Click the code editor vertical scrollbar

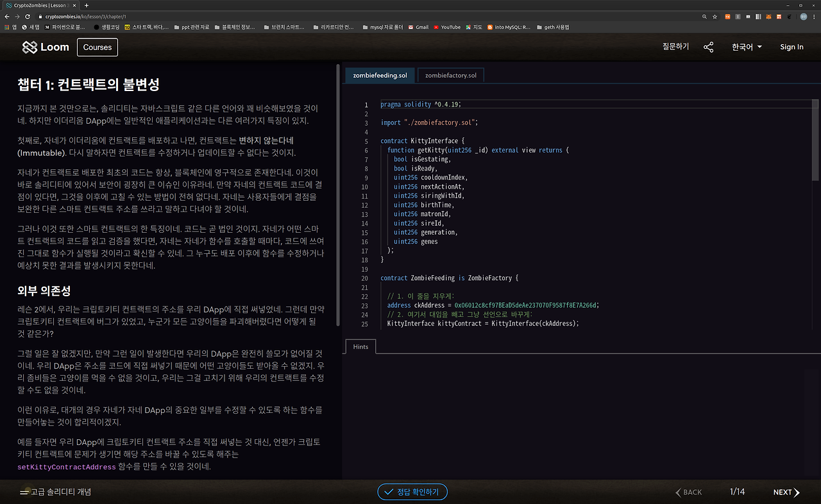(815, 140)
